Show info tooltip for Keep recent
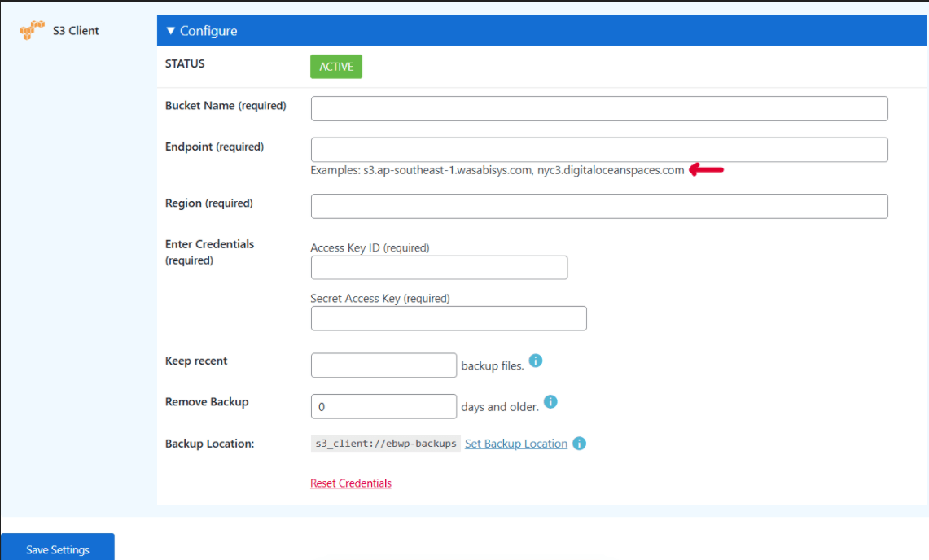 pyautogui.click(x=536, y=361)
